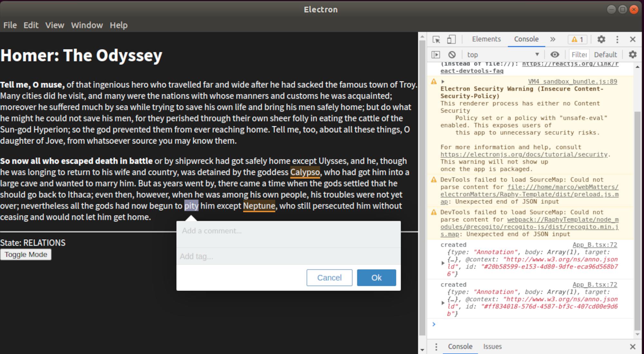Viewport: 644px width, 354px height.
Task: Switch to the Elements tab
Action: coord(486,39)
